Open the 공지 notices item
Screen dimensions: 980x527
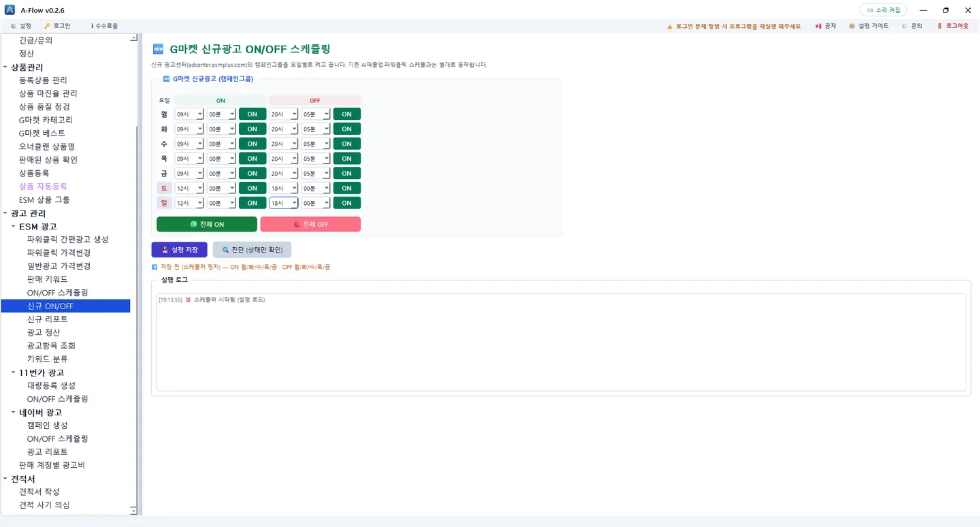point(826,26)
